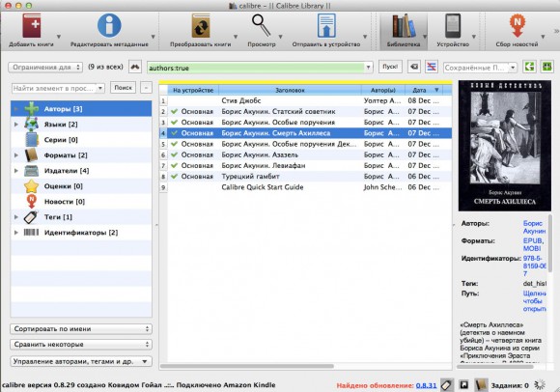Click the clear search highlight icon

(x=432, y=67)
